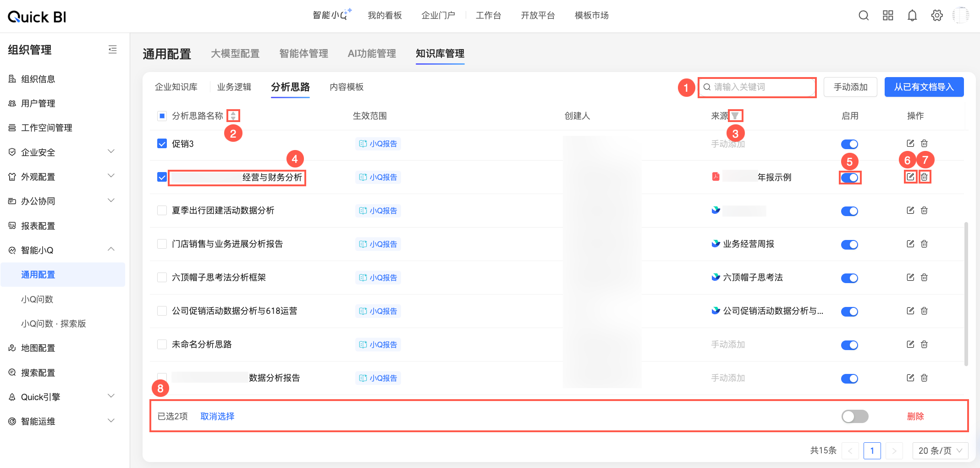The image size is (980, 468).
Task: Click the 手动添加 button
Action: coord(850,87)
